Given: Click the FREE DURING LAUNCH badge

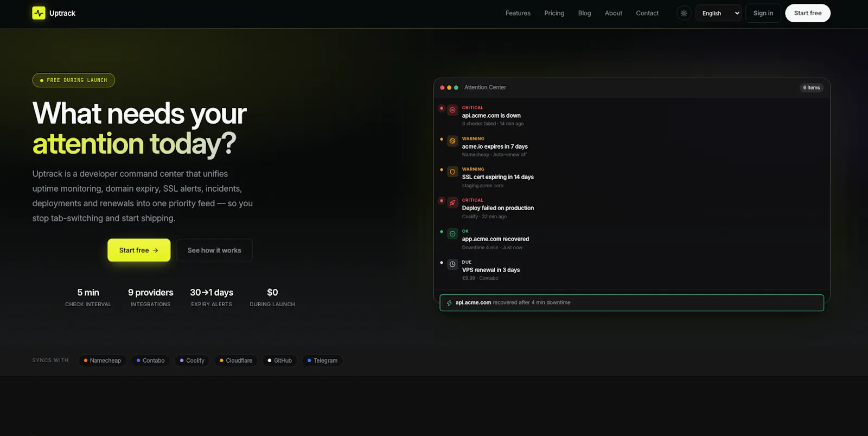Looking at the screenshot, I should coord(74,80).
